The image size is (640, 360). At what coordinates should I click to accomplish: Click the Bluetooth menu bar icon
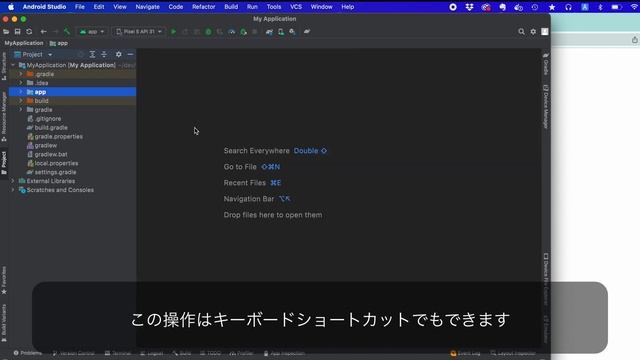[600, 7]
